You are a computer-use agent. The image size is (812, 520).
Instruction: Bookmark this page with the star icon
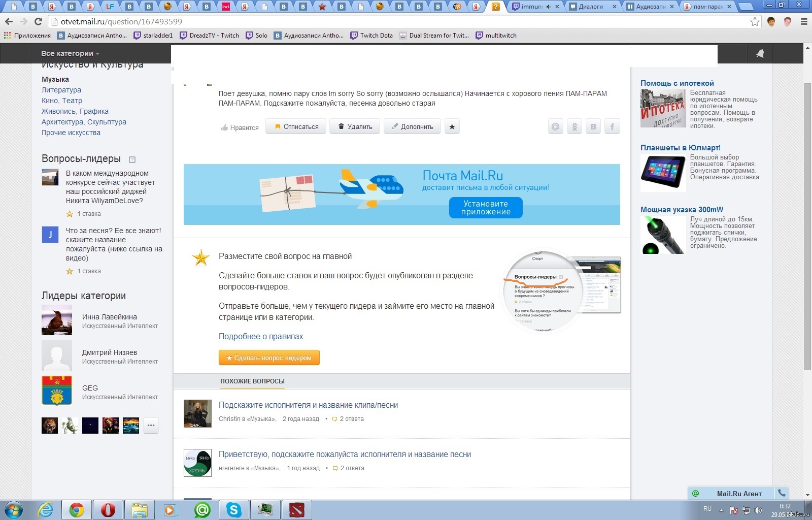point(755,21)
